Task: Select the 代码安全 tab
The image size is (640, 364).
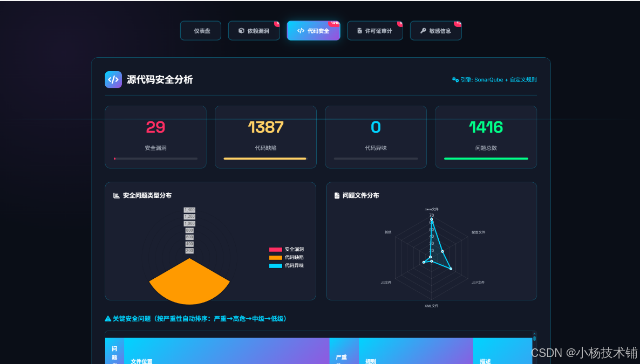Action: pyautogui.click(x=314, y=31)
